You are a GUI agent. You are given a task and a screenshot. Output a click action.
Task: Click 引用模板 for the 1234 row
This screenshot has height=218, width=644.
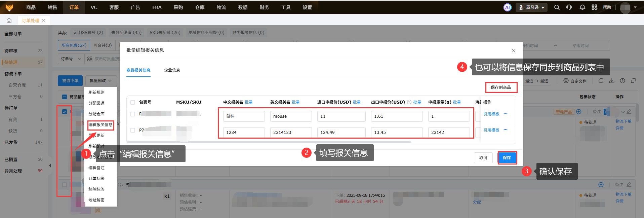(x=491, y=130)
